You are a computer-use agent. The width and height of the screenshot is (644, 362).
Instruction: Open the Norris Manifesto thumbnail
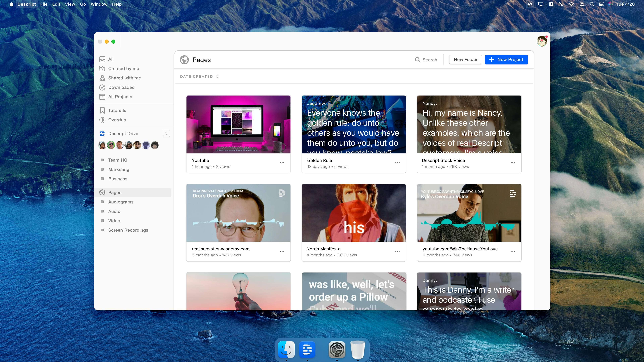click(x=354, y=213)
